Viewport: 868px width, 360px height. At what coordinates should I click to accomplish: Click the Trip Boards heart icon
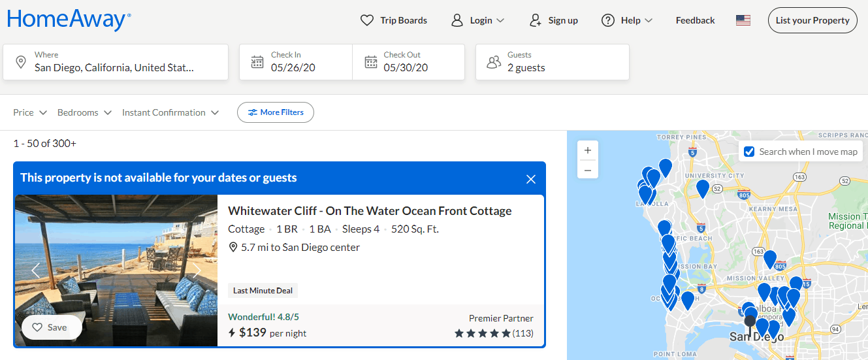[367, 20]
